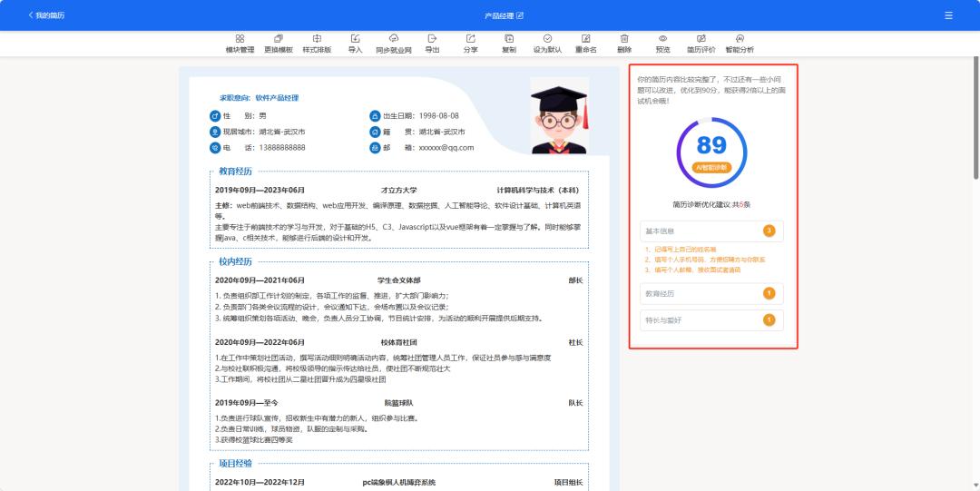Toggle 预览 preview eye icon
The image size is (980, 491).
[662, 43]
